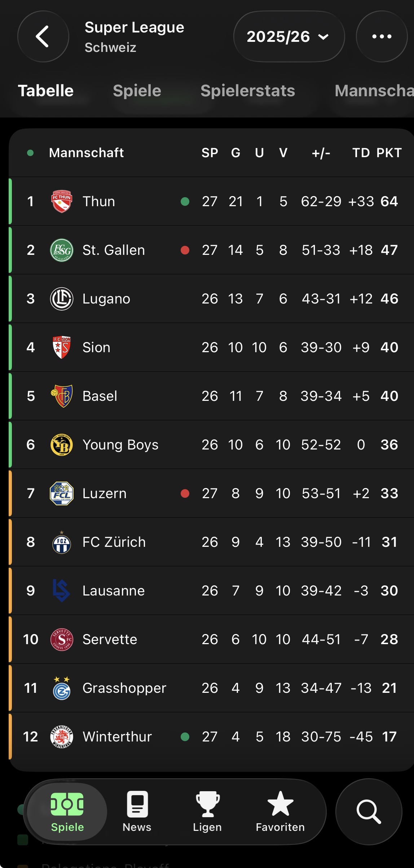Open Favoriten star in bottom bar
The width and height of the screenshot is (414, 868).
tap(280, 812)
